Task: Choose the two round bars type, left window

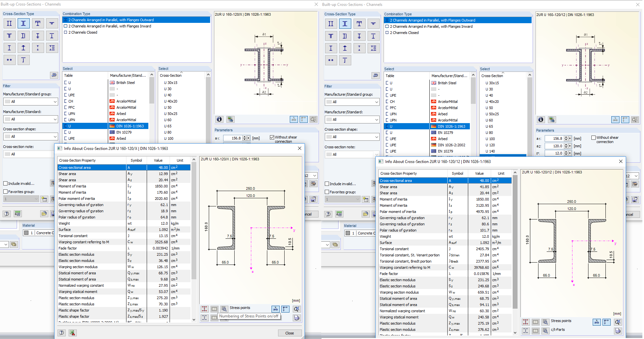Action: (9, 60)
